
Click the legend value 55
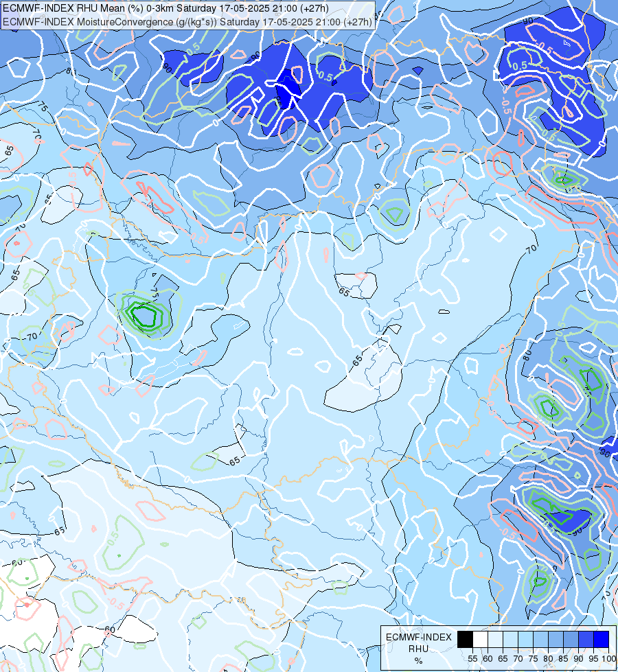click(472, 659)
